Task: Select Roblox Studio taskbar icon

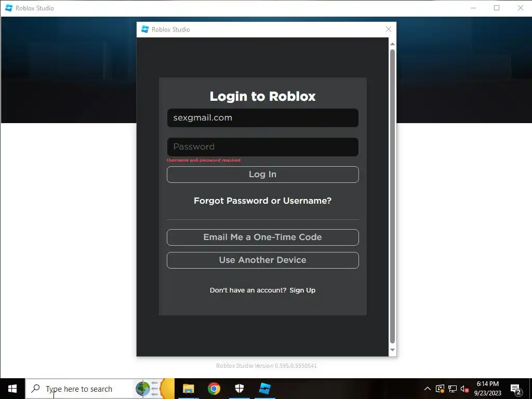Action: [x=264, y=389]
